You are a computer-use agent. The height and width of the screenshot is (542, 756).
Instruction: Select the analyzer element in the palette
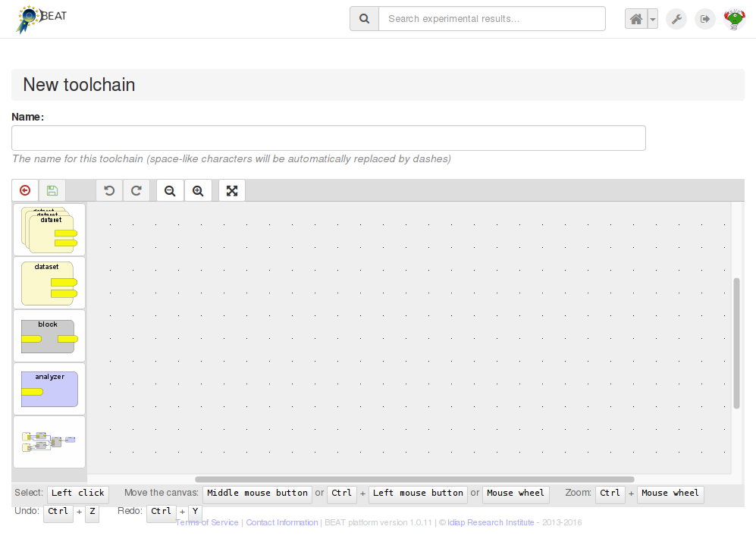[49, 388]
